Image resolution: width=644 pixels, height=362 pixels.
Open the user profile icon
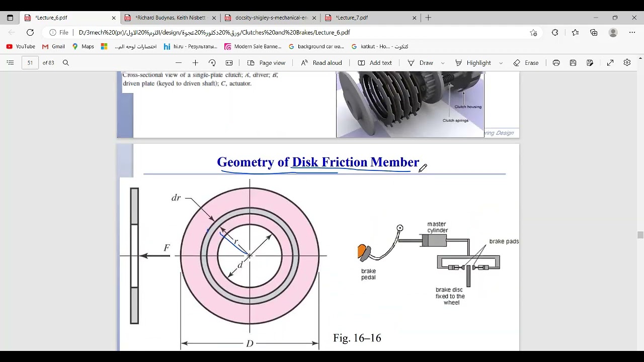613,32
